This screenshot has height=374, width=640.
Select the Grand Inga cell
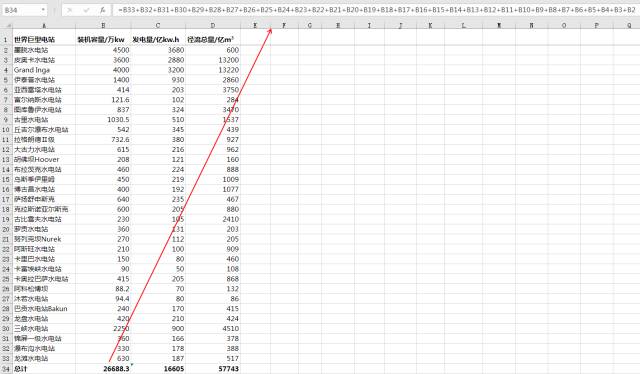click(44, 70)
